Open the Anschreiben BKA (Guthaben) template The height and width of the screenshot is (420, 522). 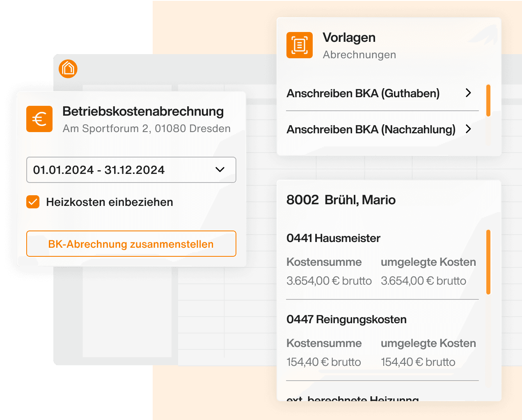[363, 94]
